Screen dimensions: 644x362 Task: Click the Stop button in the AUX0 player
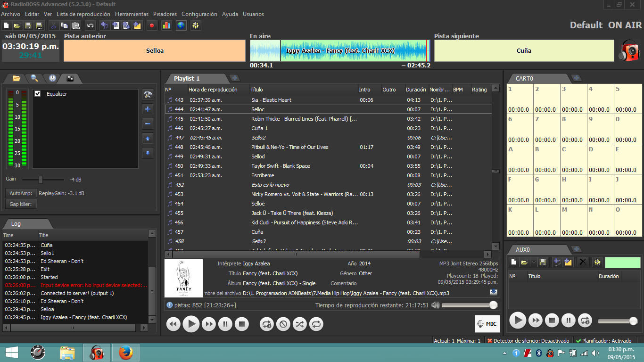552,321
